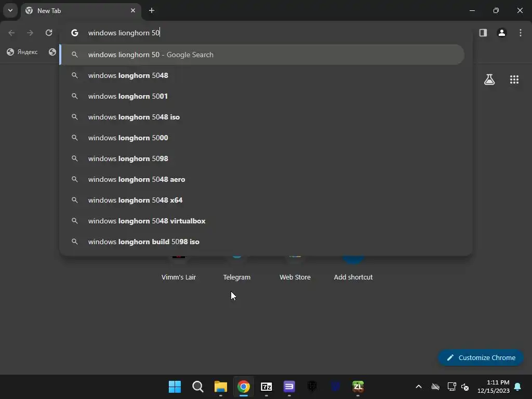
Task: Open the Telegram shortcut
Action: pos(237,268)
